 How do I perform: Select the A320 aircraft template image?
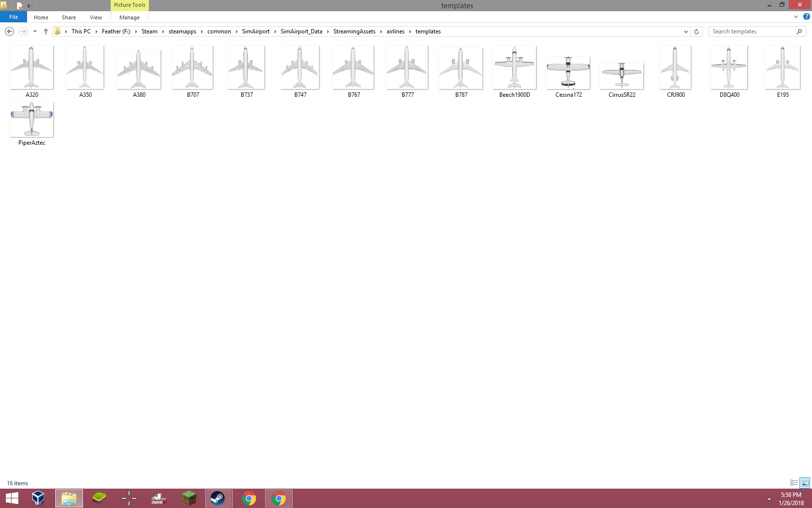tap(31, 68)
